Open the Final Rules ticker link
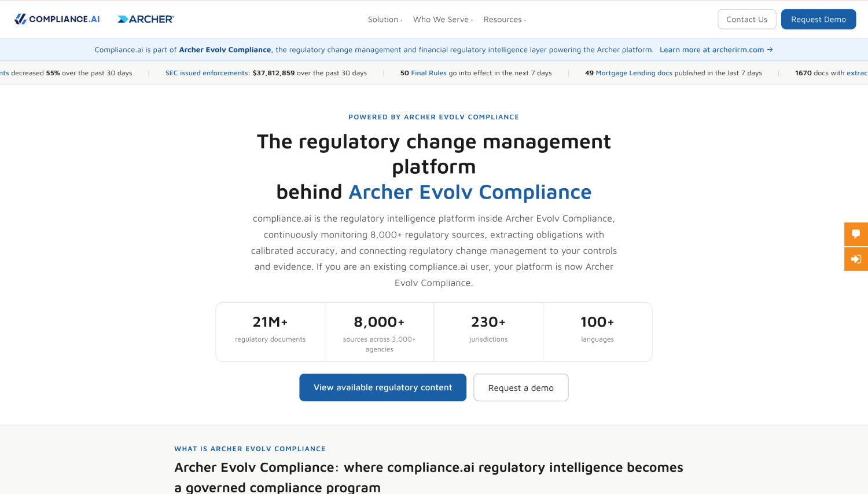The height and width of the screenshot is (494, 868). click(429, 73)
